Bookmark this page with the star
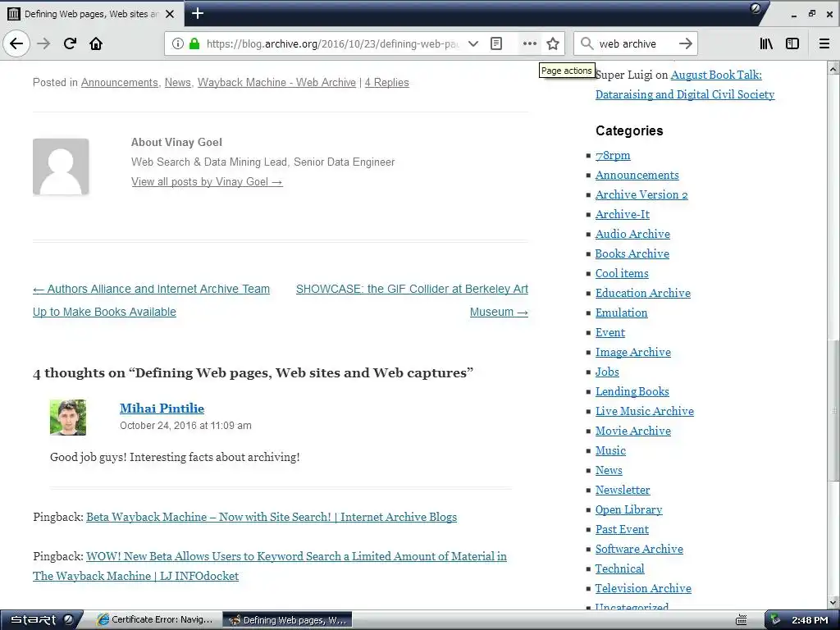This screenshot has height=630, width=840. [553, 43]
